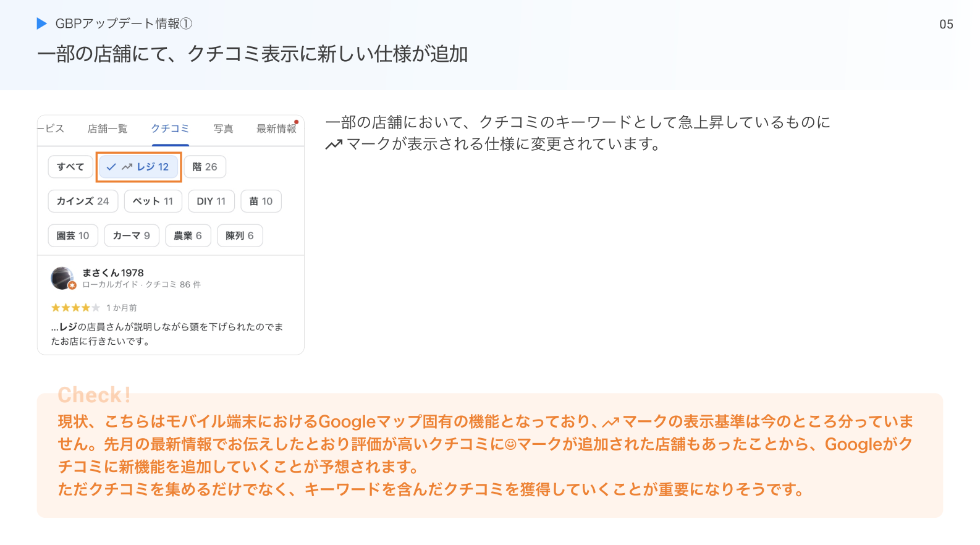The width and height of the screenshot is (980, 545).
Task: Click the trending arrow icon in the レジ chip
Action: pos(127,167)
